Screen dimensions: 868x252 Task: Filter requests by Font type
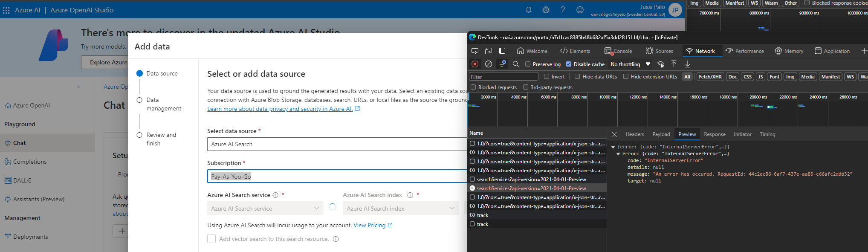[774, 77]
